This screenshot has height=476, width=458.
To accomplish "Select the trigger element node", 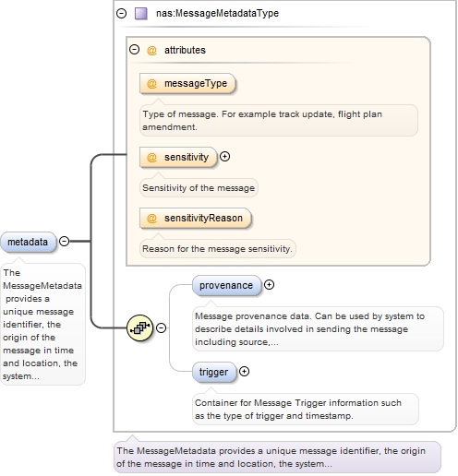I will tap(214, 372).
